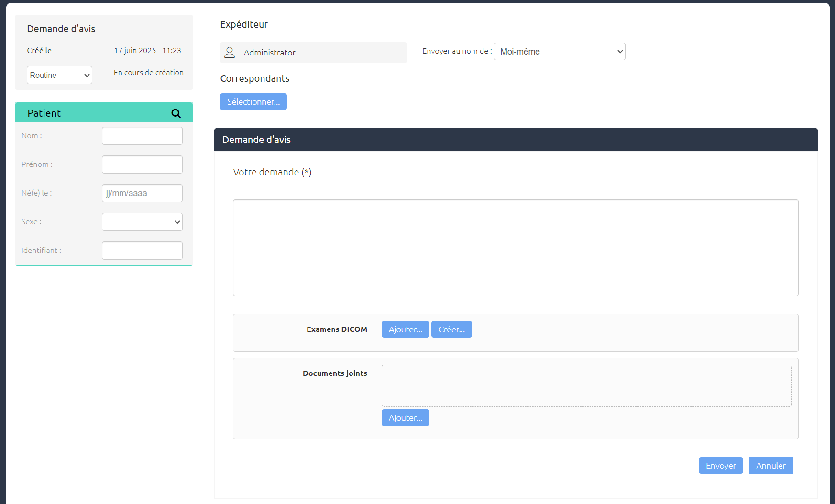Click the 'Expéditeur' heading
Viewport: 835px width, 504px height.
(244, 25)
